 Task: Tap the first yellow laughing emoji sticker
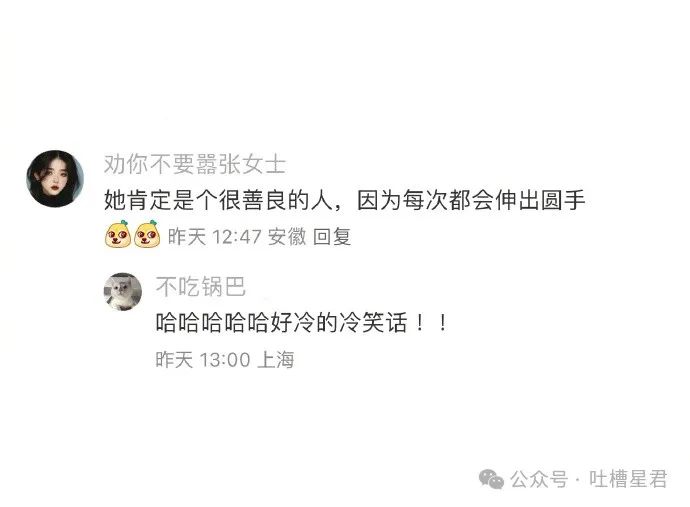point(117,234)
